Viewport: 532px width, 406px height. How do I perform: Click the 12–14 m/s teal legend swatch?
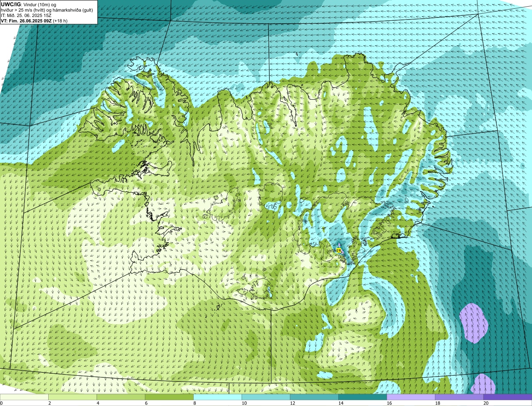tap(315, 397)
